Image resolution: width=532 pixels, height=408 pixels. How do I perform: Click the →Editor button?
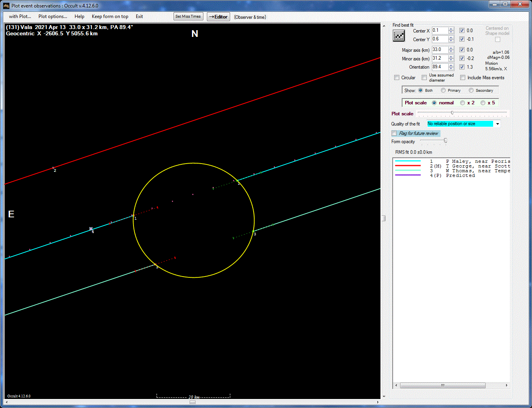point(218,17)
